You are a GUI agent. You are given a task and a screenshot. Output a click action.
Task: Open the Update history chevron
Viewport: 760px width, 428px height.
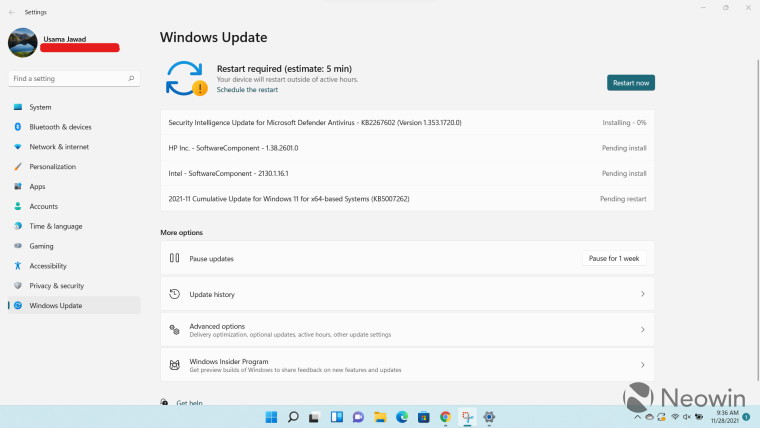pos(643,294)
